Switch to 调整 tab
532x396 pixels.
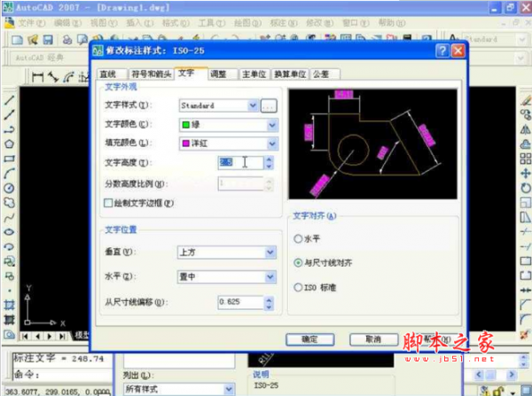tap(223, 74)
